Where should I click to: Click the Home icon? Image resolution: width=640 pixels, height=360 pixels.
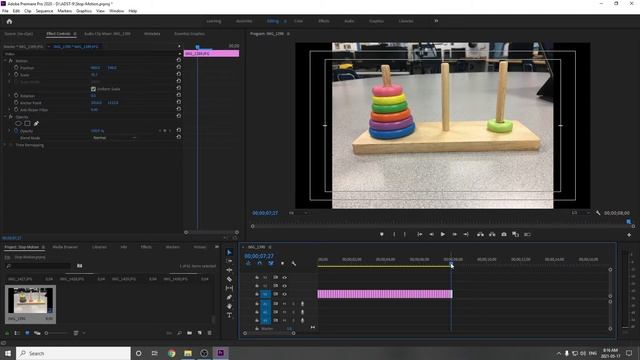coord(9,22)
